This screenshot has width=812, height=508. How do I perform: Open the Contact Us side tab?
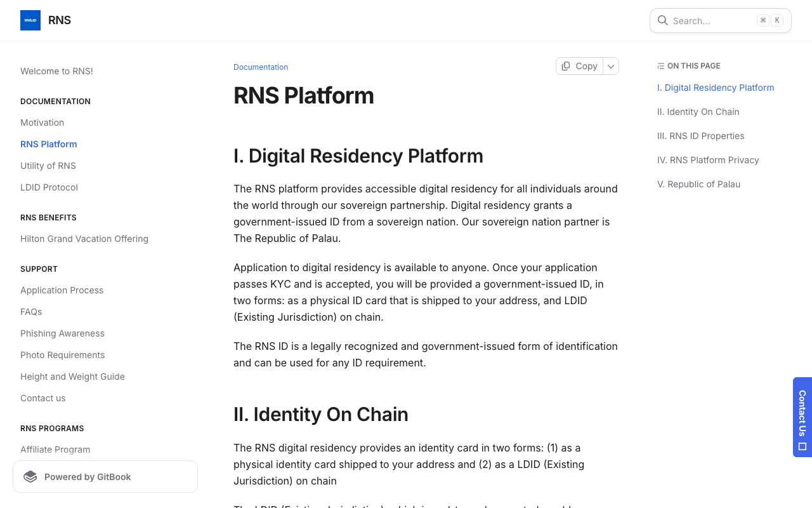point(802,417)
